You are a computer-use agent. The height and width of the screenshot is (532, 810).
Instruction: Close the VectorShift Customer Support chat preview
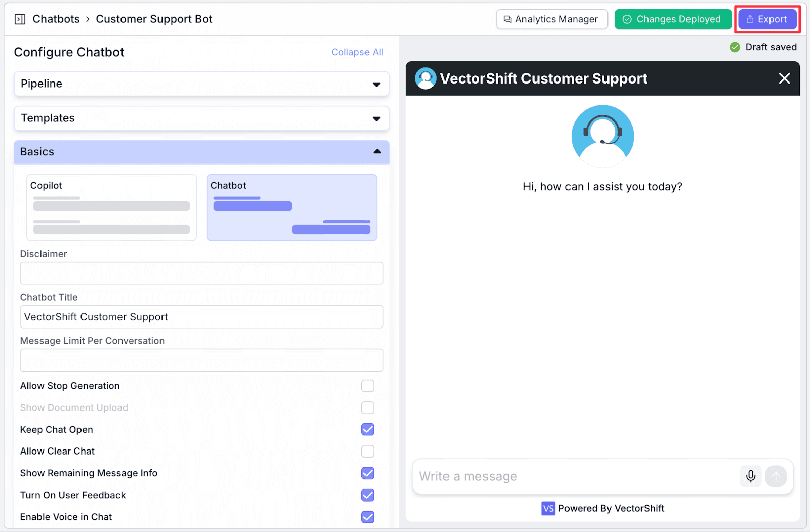coord(784,78)
